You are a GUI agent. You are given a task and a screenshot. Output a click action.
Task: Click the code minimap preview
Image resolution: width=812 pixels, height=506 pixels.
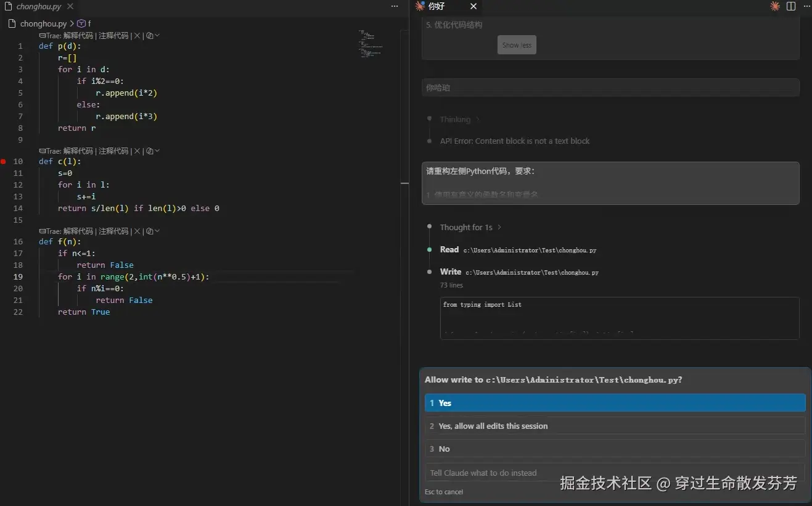pos(370,44)
